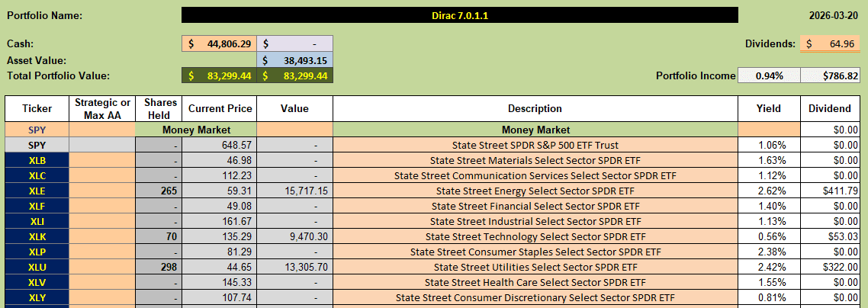Click the Technology Select Sector SPDR ETF description
The height and width of the screenshot is (308, 868).
(535, 236)
